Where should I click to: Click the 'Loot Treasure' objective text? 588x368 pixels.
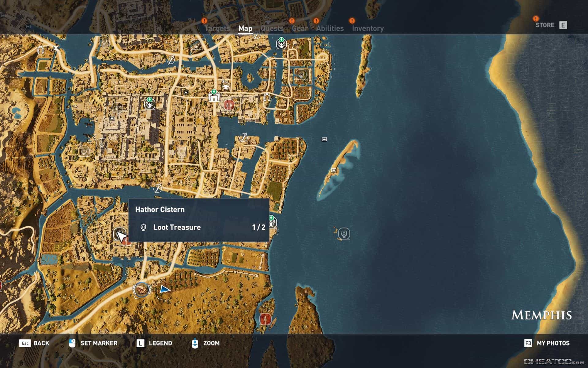coord(177,227)
